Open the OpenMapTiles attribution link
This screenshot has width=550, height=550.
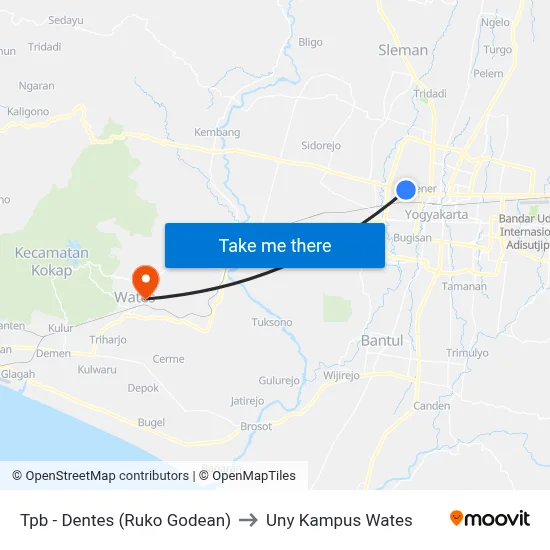click(x=248, y=476)
